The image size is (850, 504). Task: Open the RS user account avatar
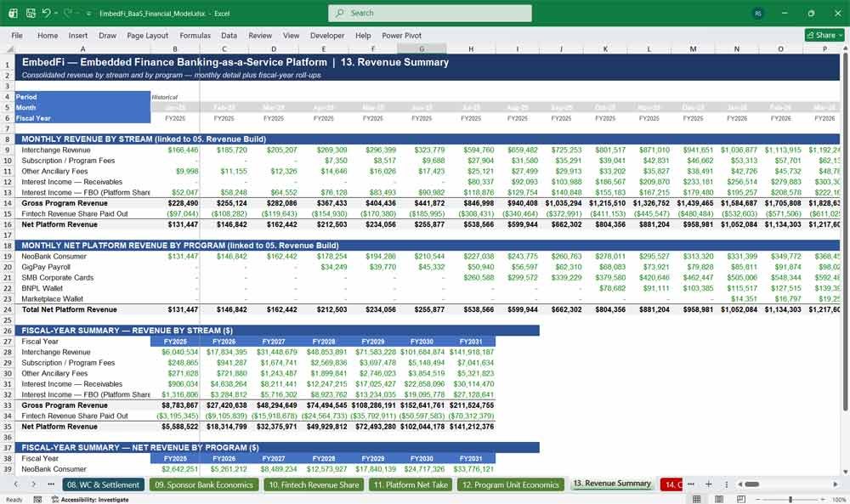[x=758, y=14]
